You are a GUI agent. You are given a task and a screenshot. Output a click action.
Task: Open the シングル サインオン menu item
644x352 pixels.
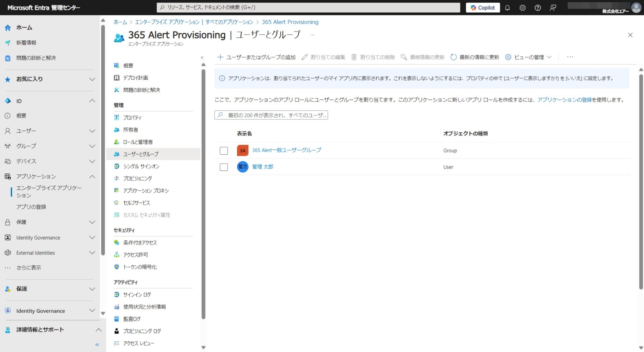point(141,166)
